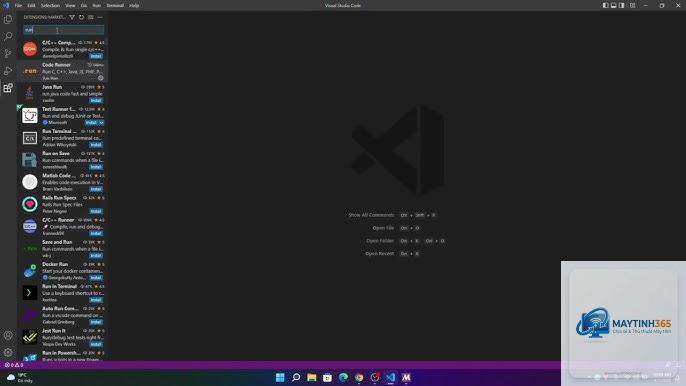Viewport: 686px width, 386px height.
Task: Open the Source Control view
Action: click(x=8, y=53)
